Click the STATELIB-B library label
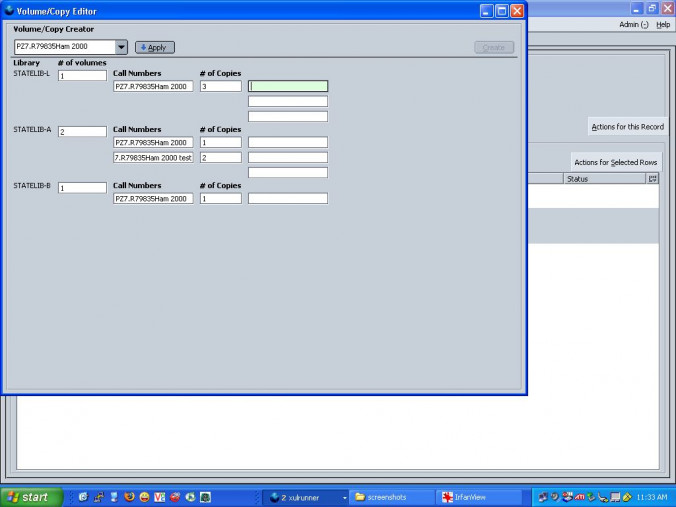Screen dimensions: 676x507 tap(32, 186)
